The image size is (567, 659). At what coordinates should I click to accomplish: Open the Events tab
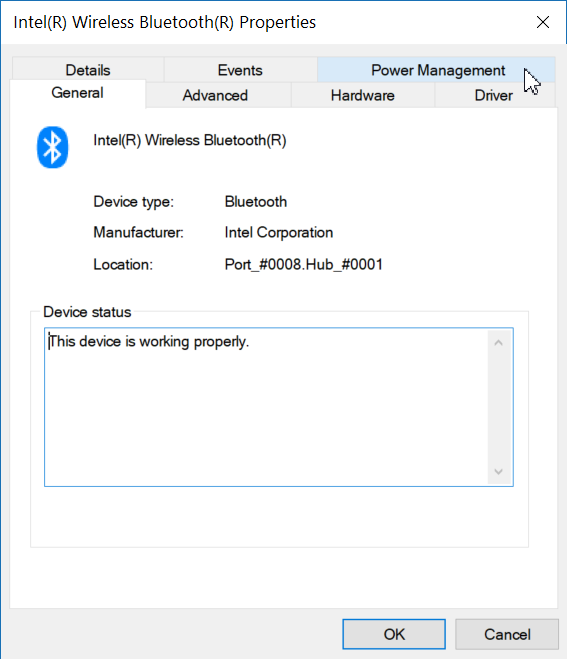[x=240, y=70]
